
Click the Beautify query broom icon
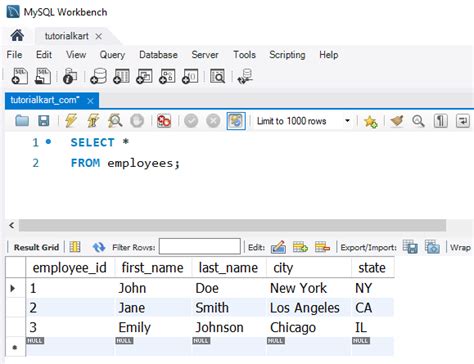click(x=397, y=121)
